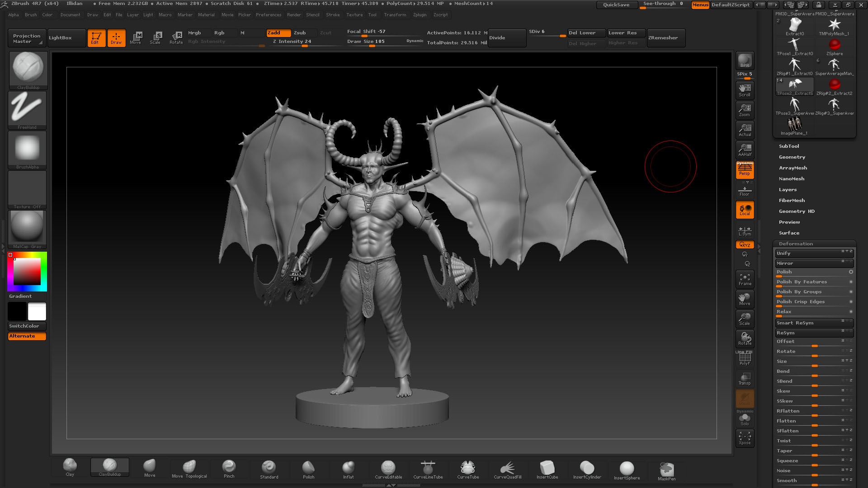Open the FreeHand stroke selector
This screenshot has height=488, width=868.
27,110
